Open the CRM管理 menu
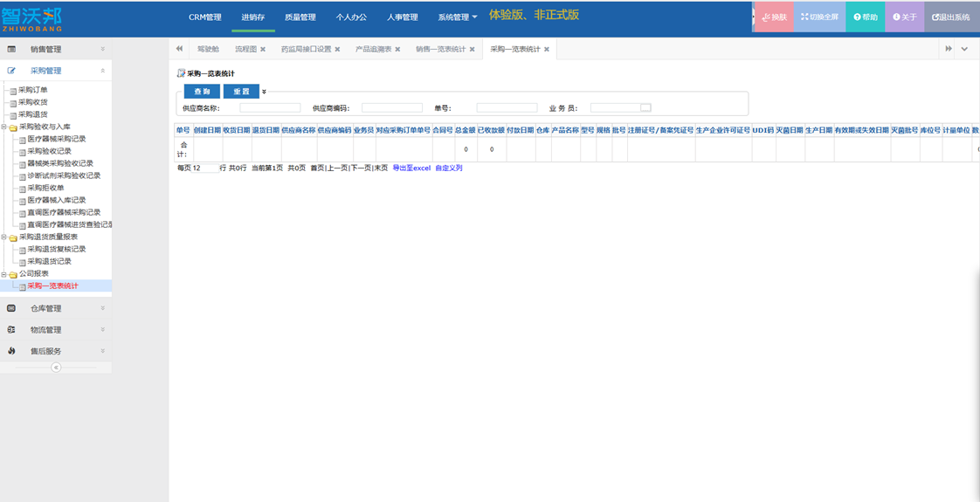 click(x=205, y=17)
